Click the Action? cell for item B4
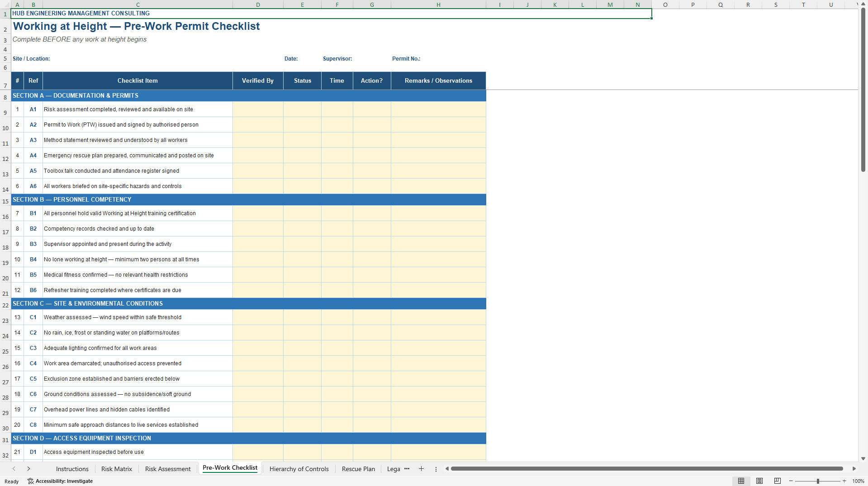Image resolution: width=868 pixels, height=486 pixels. point(372,260)
